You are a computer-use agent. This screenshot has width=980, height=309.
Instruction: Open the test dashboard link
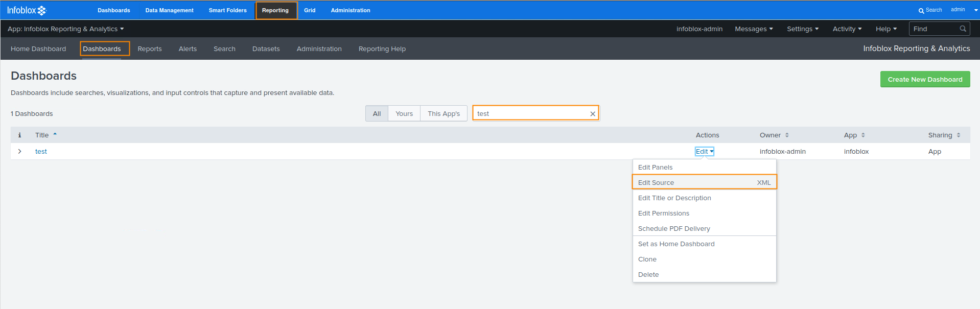41,152
